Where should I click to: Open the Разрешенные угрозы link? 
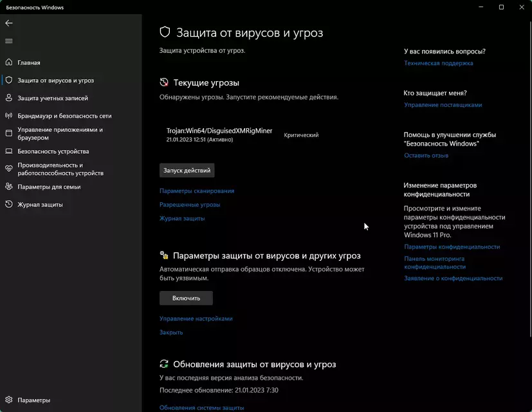[x=190, y=205]
